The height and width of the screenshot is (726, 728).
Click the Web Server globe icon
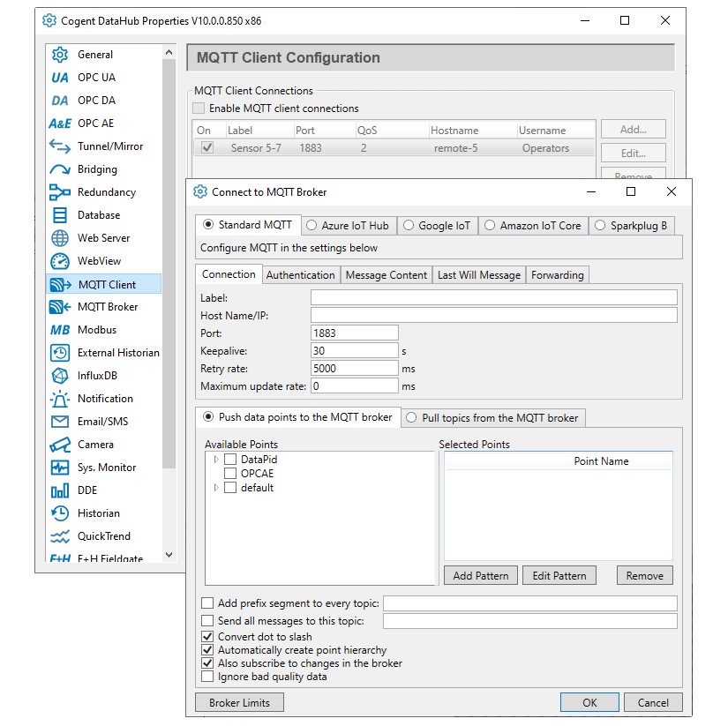(60, 238)
